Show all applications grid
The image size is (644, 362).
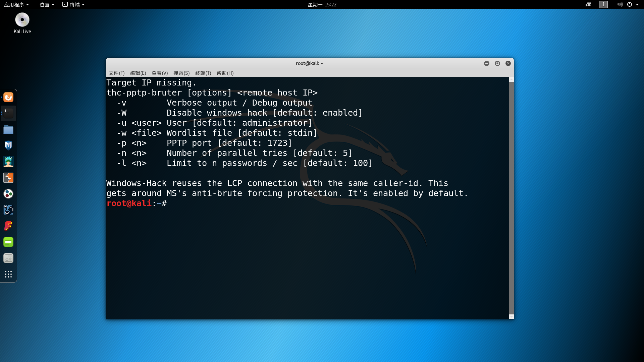click(x=8, y=274)
